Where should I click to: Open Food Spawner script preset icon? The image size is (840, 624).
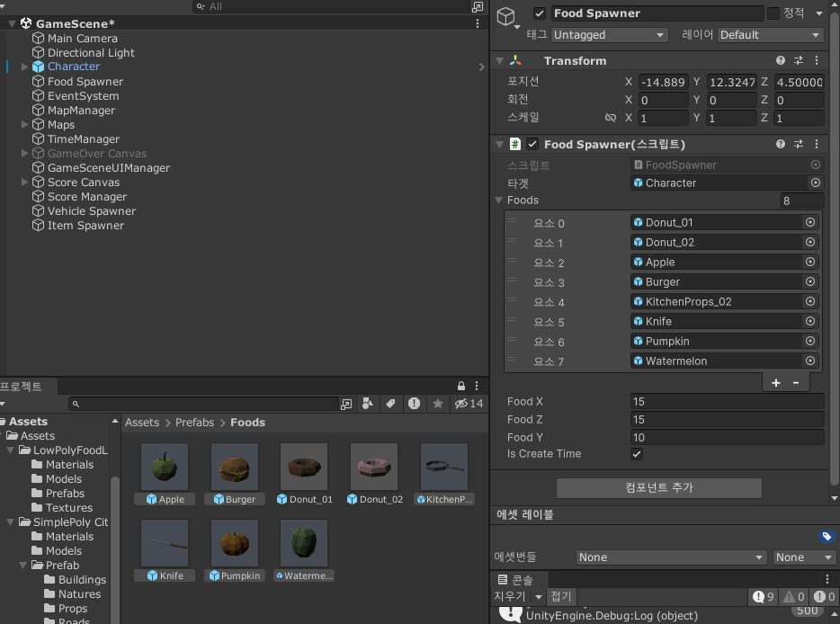point(799,144)
